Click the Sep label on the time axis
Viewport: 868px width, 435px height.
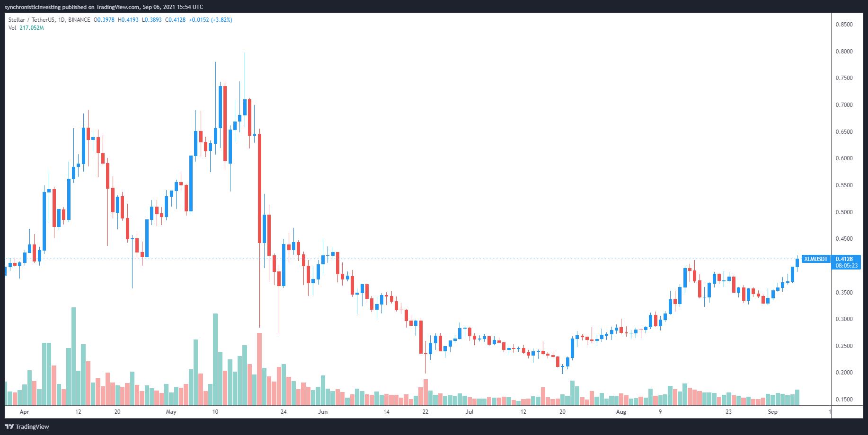click(x=772, y=412)
